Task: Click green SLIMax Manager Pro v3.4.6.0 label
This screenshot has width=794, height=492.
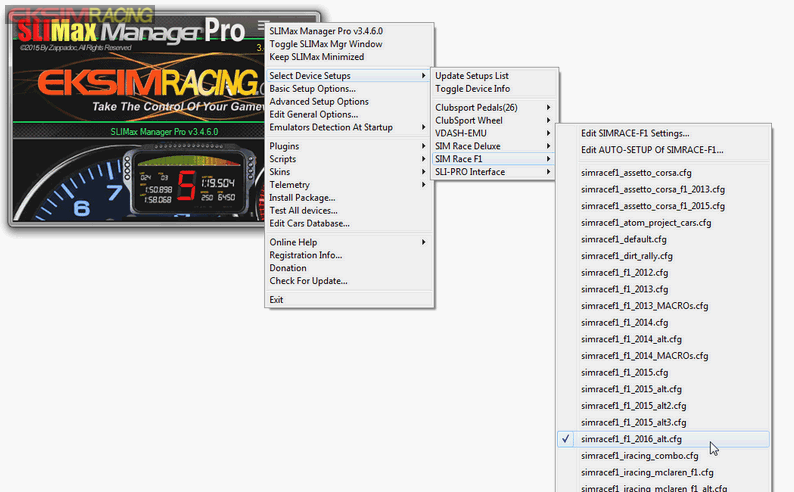Action: (164, 132)
